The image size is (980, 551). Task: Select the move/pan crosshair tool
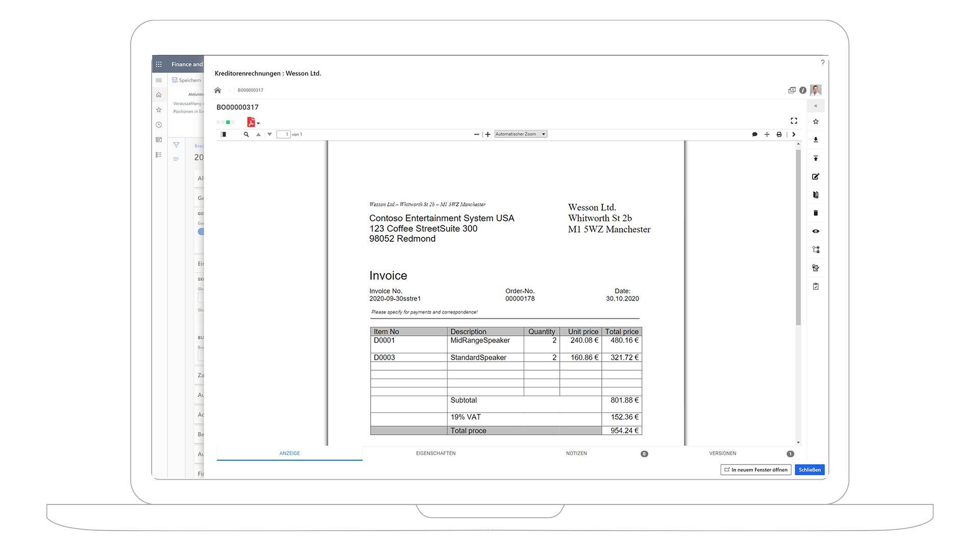point(767,134)
